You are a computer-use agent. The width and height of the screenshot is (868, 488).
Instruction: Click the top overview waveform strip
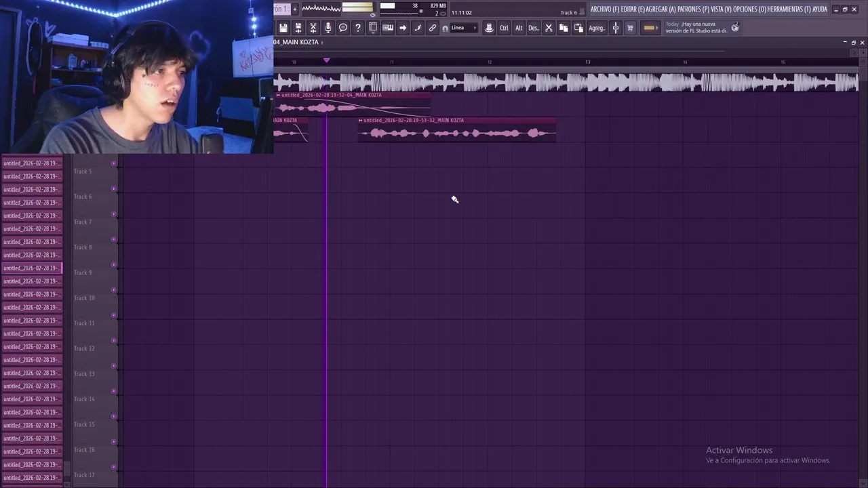coord(566,82)
